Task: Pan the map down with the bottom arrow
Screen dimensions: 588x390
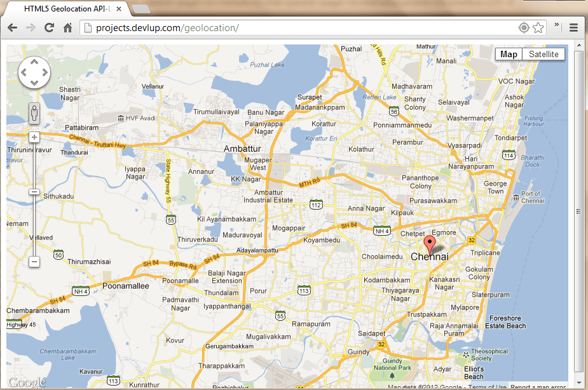Action: 34,83
